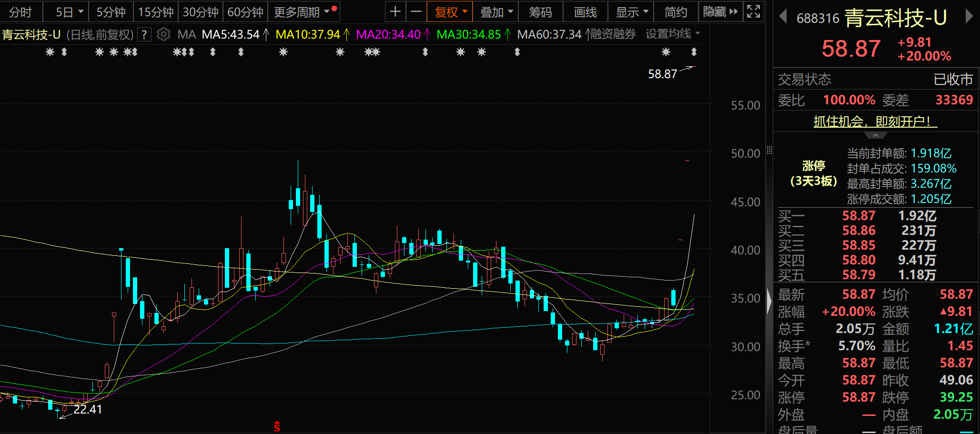Click the fullscreen expand icon
The width and height of the screenshot is (980, 434).
pos(753,12)
